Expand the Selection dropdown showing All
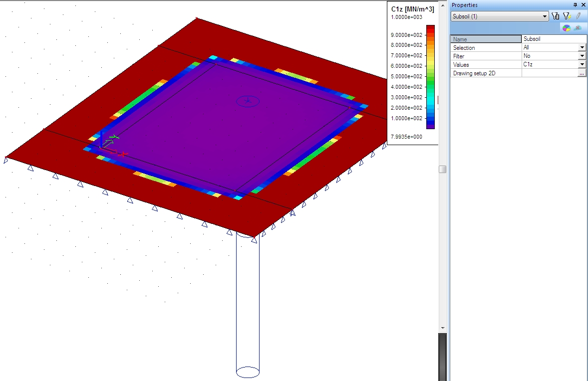The image size is (588, 381). pos(582,48)
